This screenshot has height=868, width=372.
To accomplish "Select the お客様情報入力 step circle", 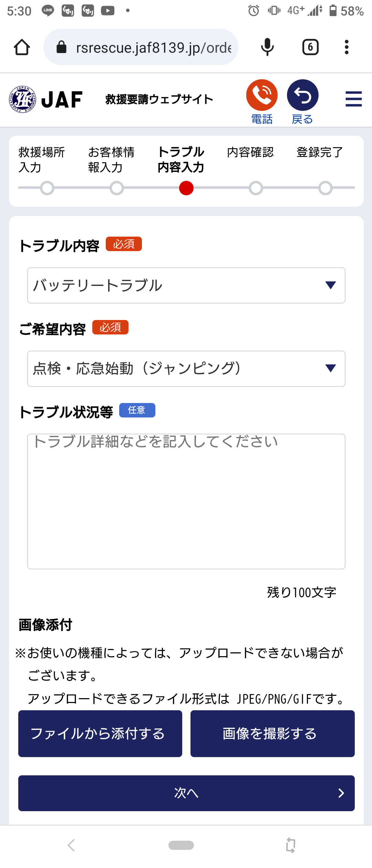I will click(117, 188).
